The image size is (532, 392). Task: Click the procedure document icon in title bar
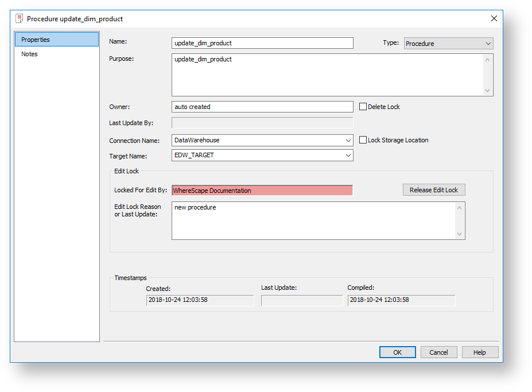click(x=20, y=18)
